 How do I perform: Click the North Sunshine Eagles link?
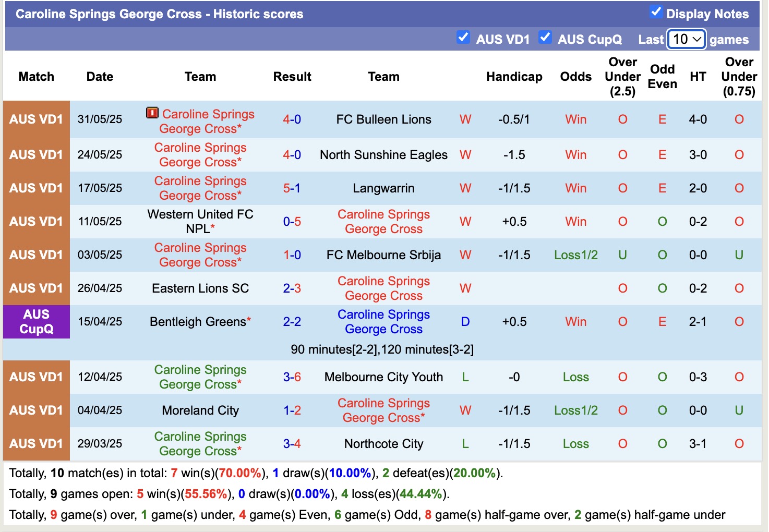click(383, 154)
